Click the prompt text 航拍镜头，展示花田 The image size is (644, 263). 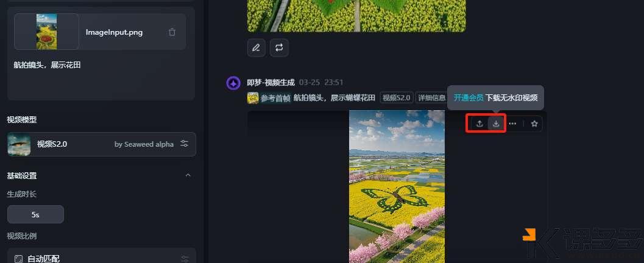click(x=47, y=65)
